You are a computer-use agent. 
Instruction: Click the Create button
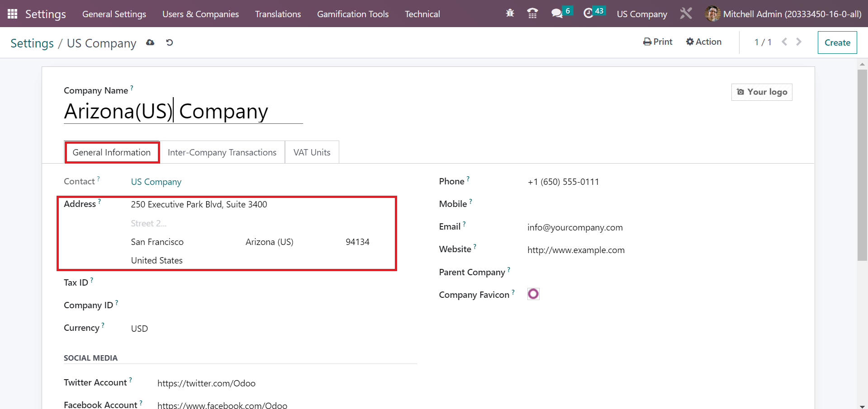(x=837, y=42)
